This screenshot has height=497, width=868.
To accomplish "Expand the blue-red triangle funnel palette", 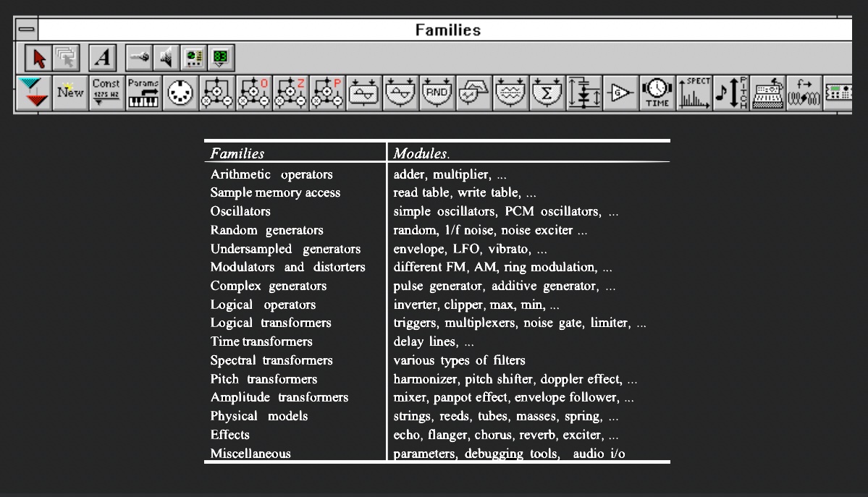I will pos(33,93).
